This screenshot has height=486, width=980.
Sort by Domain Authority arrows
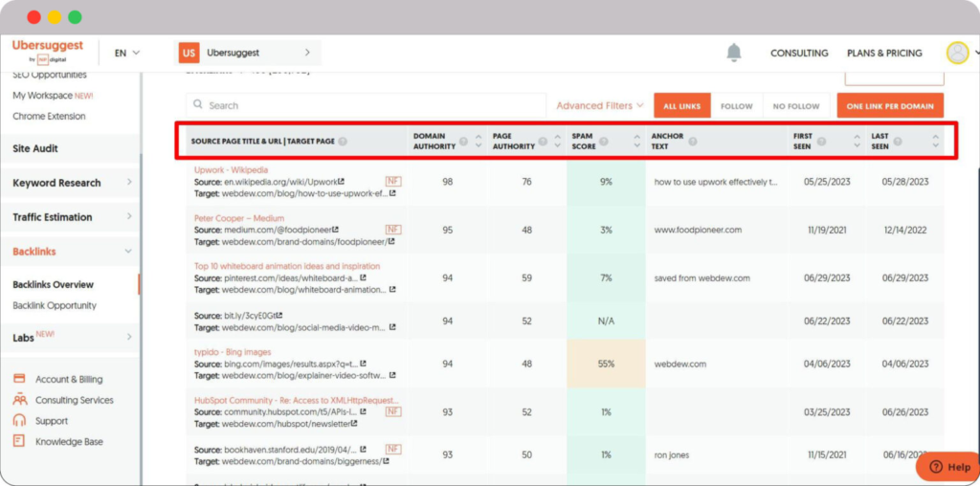(x=479, y=142)
